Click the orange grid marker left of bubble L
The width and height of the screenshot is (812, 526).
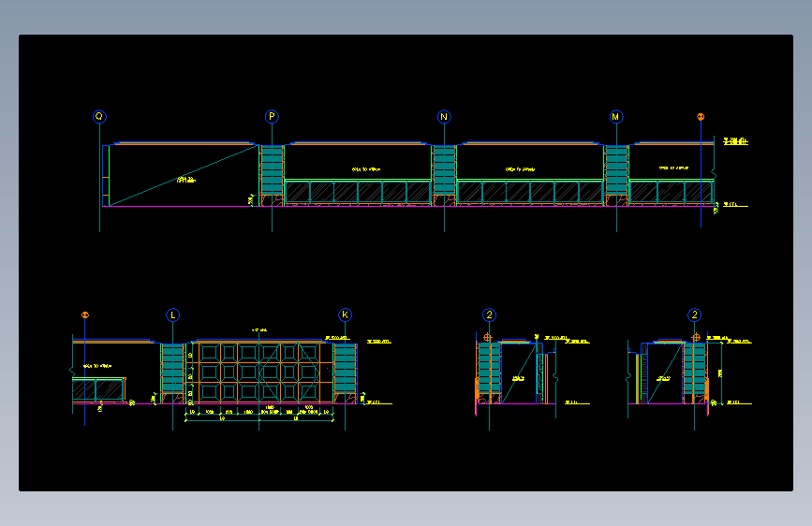tap(85, 314)
